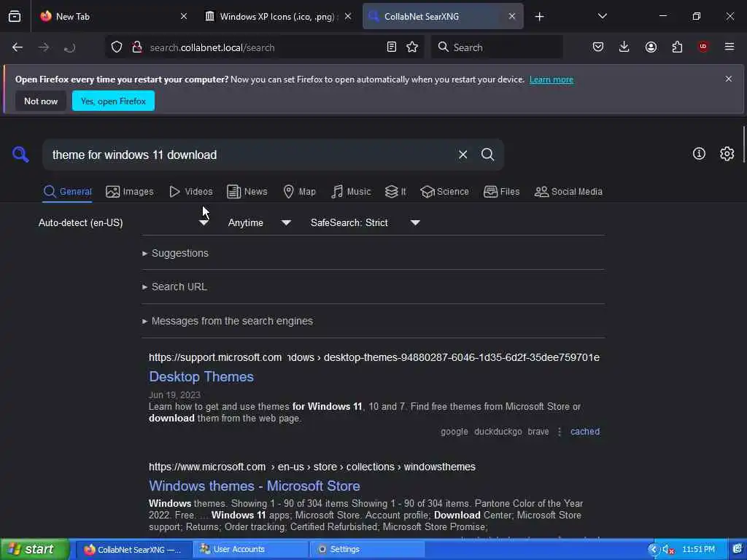Open Windows themes - Microsoft Store result

(x=255, y=486)
